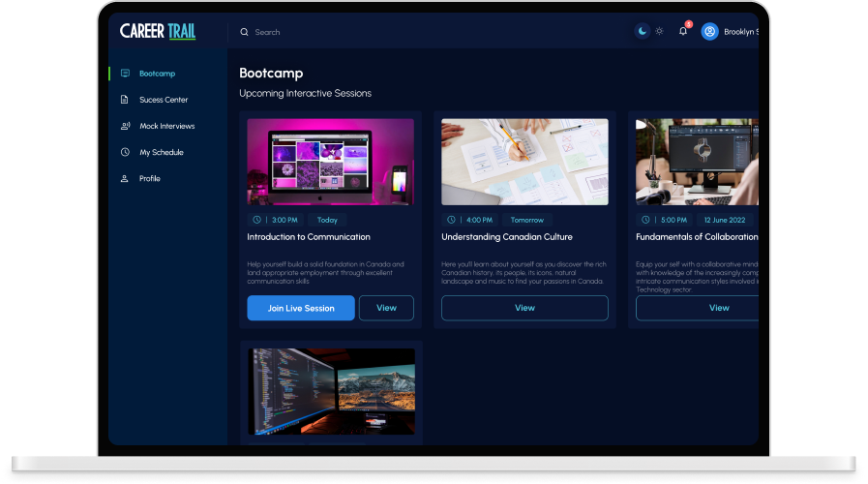The height and width of the screenshot is (484, 868).
Task: Click the Bootcamp monitor icon in sidebar
Action: [x=125, y=74]
